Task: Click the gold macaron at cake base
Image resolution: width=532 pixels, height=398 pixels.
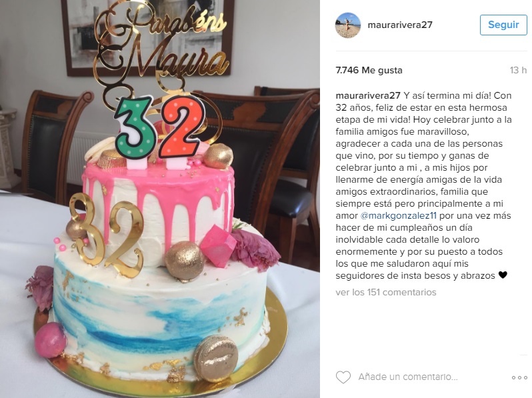Action: 216,357
